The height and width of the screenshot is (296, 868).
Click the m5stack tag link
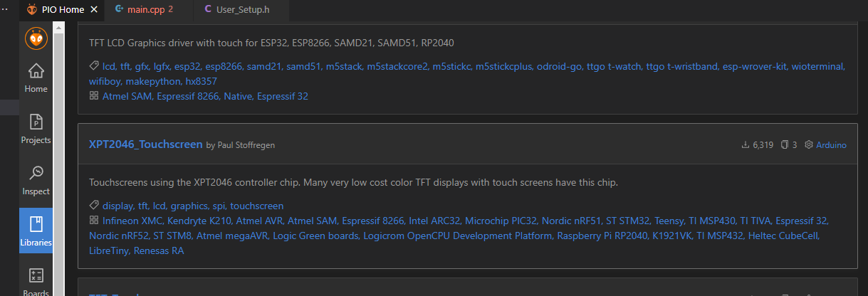[344, 66]
